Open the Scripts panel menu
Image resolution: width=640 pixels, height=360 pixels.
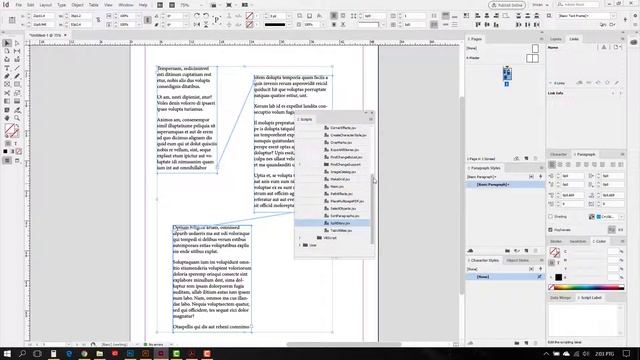click(371, 119)
